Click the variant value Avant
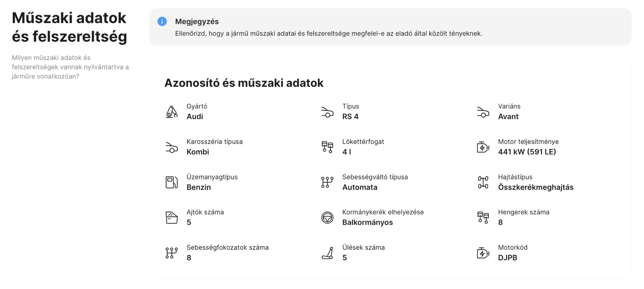The height and width of the screenshot is (289, 644). [508, 117]
